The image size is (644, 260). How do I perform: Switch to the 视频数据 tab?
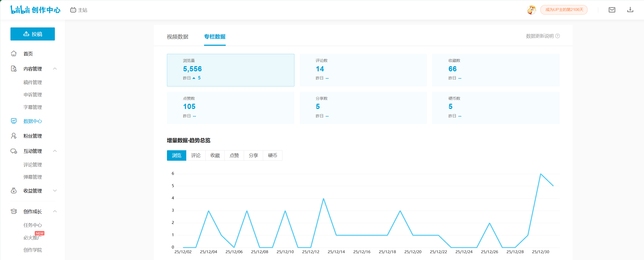pyautogui.click(x=178, y=37)
